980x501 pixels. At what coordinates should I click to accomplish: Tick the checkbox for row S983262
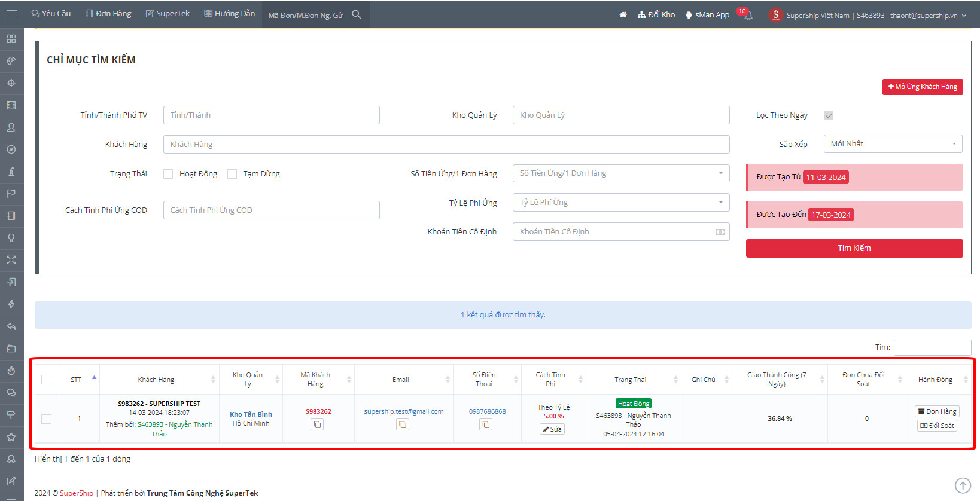[46, 419]
